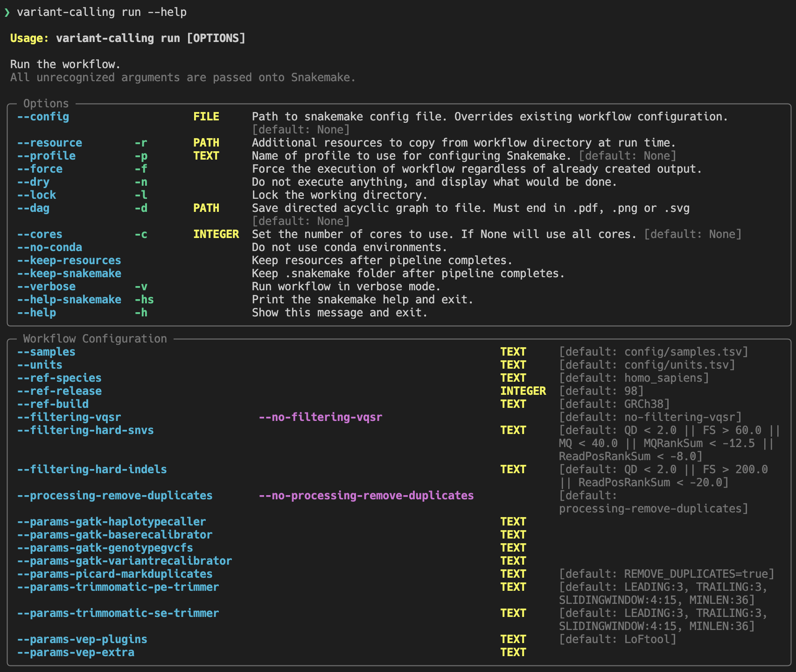The width and height of the screenshot is (796, 672).
Task: Select the --resource option name
Action: (49, 143)
